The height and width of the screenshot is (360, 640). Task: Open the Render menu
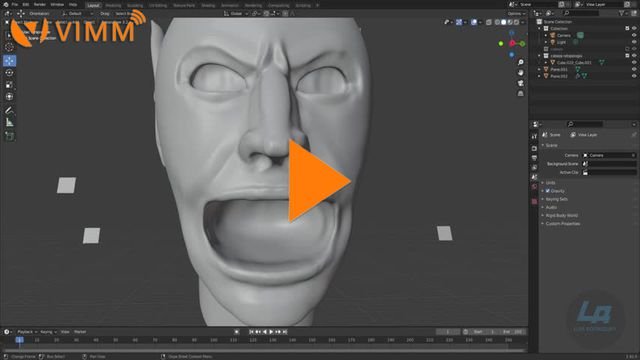point(40,4)
